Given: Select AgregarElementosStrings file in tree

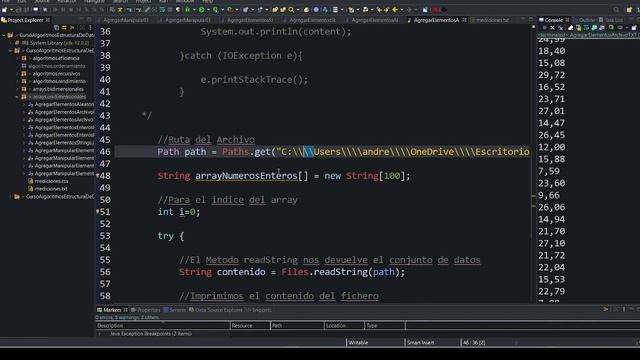Looking at the screenshot, I should (x=64, y=143).
